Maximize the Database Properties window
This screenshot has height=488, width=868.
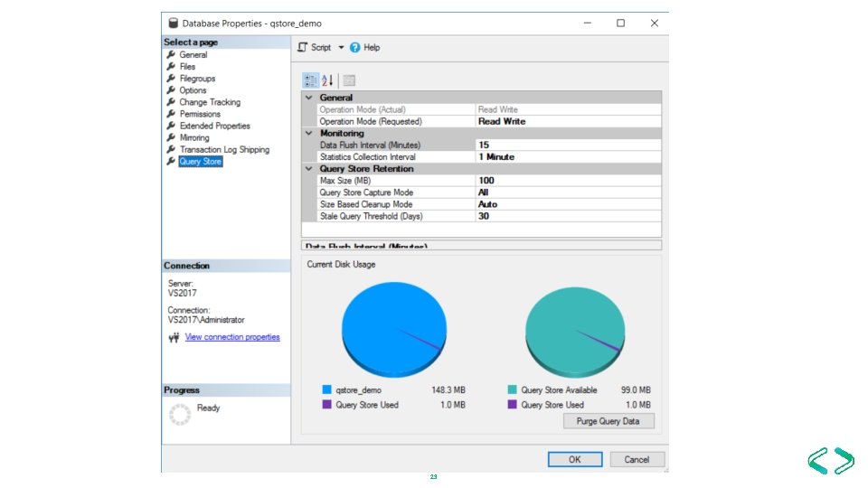pyautogui.click(x=620, y=23)
